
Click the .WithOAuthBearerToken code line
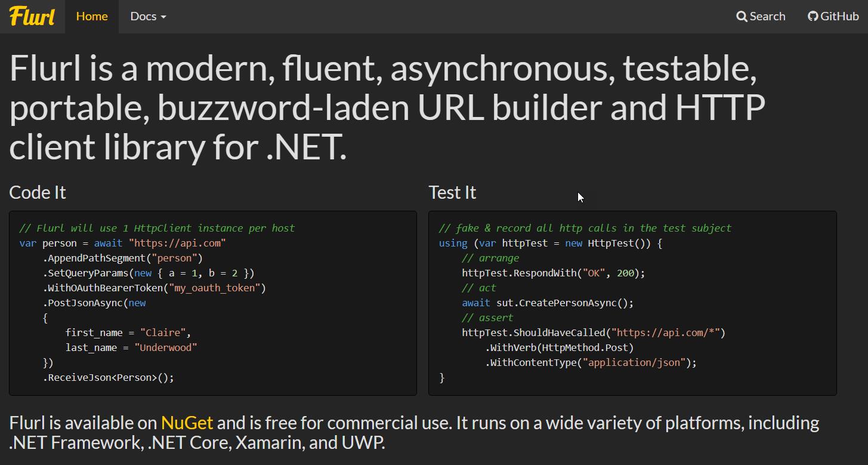click(154, 288)
